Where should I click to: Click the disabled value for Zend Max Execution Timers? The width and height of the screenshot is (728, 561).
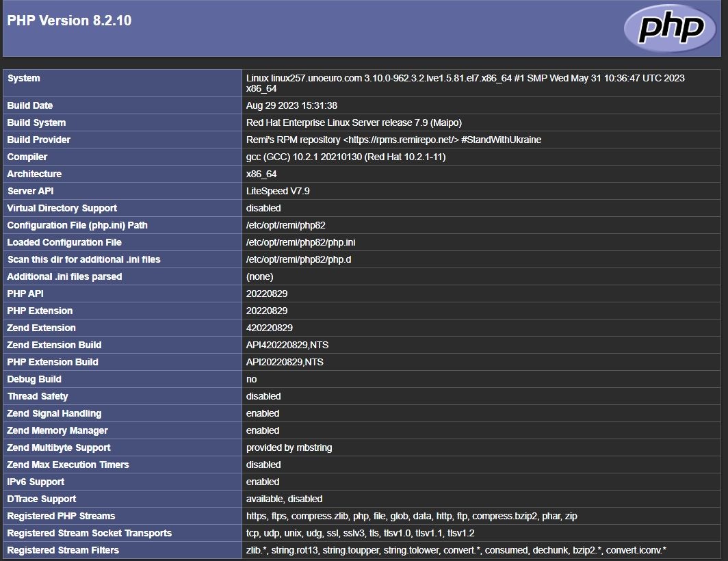point(263,465)
